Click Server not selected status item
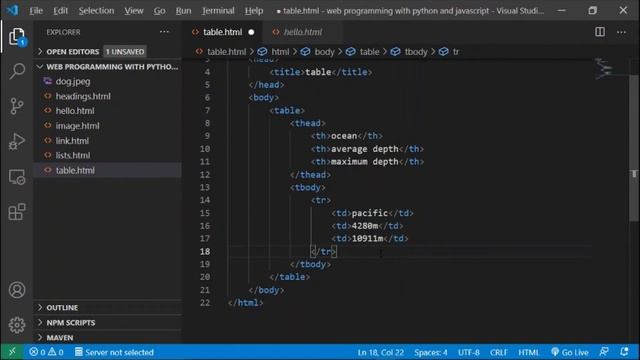 pyautogui.click(x=114, y=352)
